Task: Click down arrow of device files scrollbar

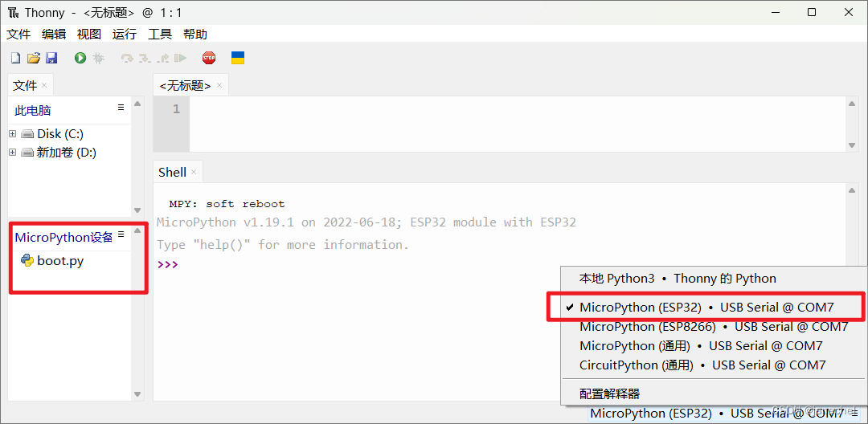Action: 138,394
